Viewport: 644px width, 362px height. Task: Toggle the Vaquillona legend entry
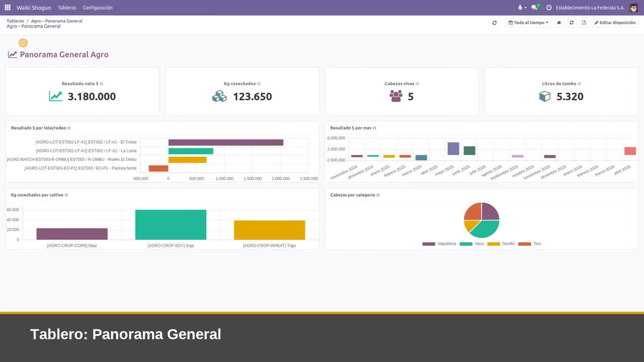point(439,244)
